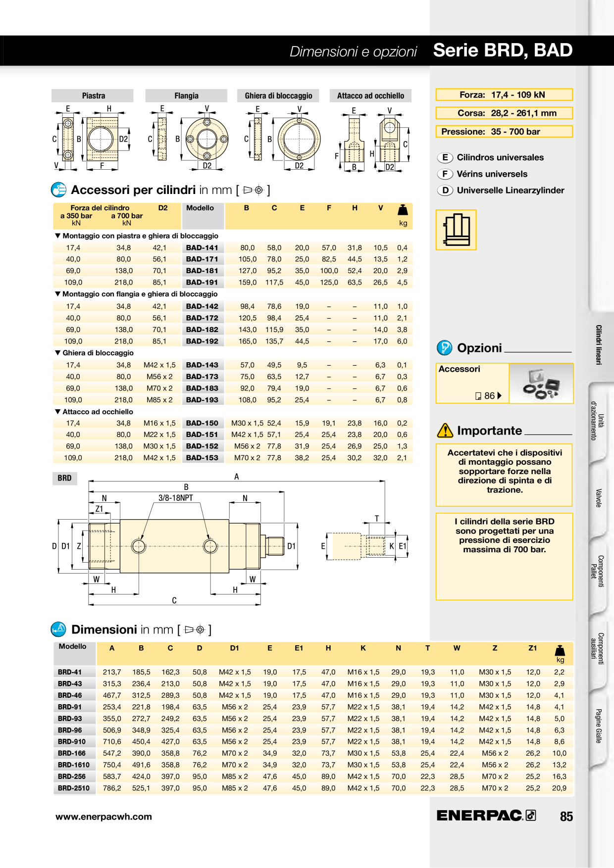
Task: Click the BAD-193 model cell
Action: (202, 400)
